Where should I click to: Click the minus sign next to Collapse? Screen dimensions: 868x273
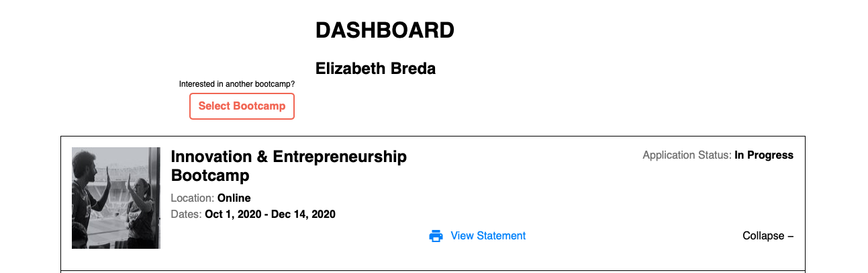click(x=790, y=236)
